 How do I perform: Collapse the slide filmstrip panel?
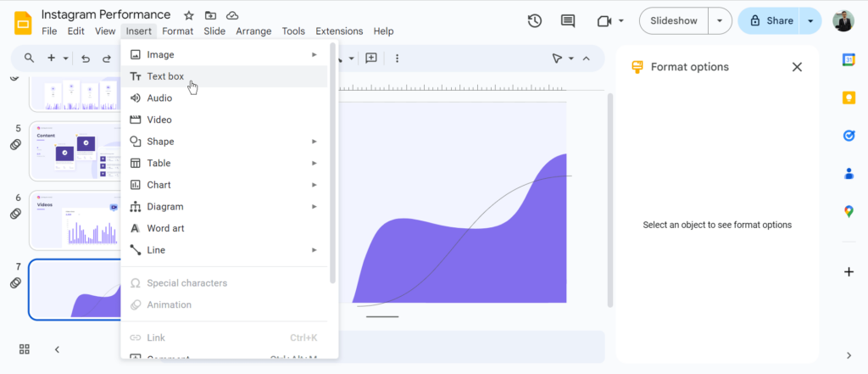[x=57, y=349]
